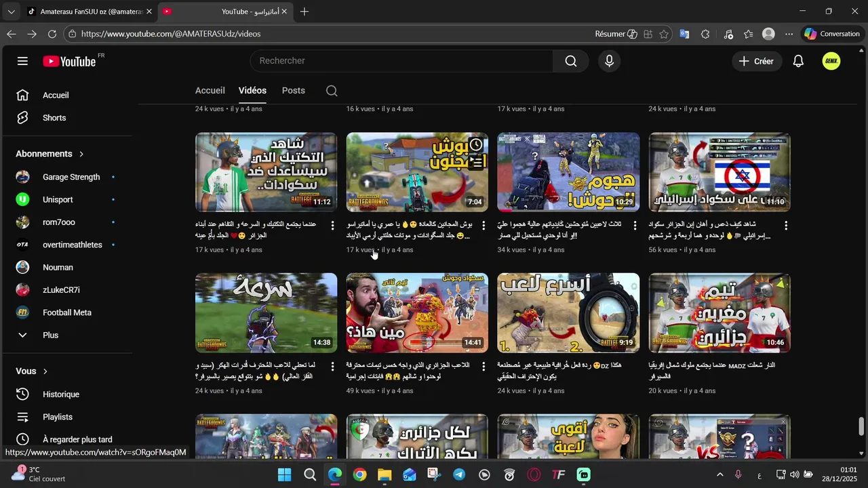Open the YouTube hamburger guide menu
This screenshot has height=488, width=868.
(22, 61)
